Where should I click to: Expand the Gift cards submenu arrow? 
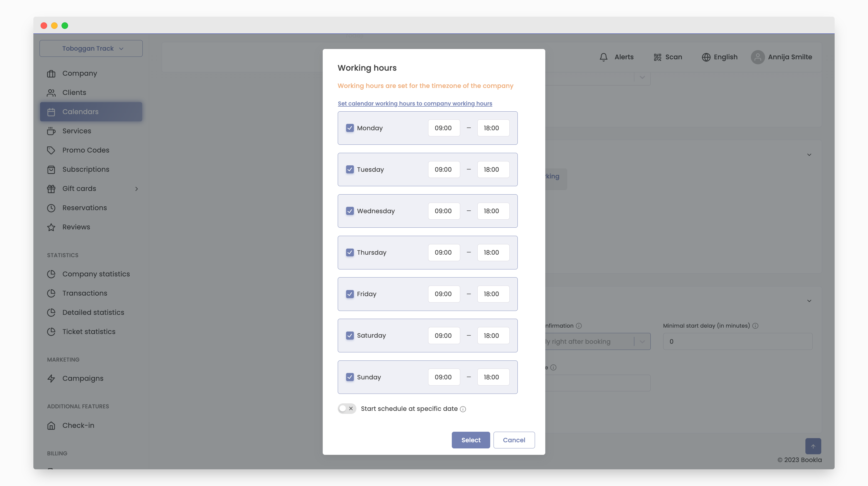[x=137, y=189]
